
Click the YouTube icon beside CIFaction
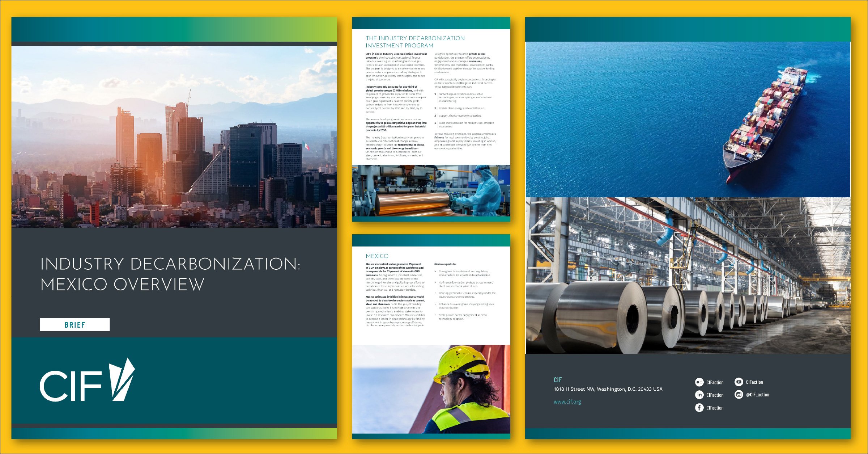(x=739, y=382)
